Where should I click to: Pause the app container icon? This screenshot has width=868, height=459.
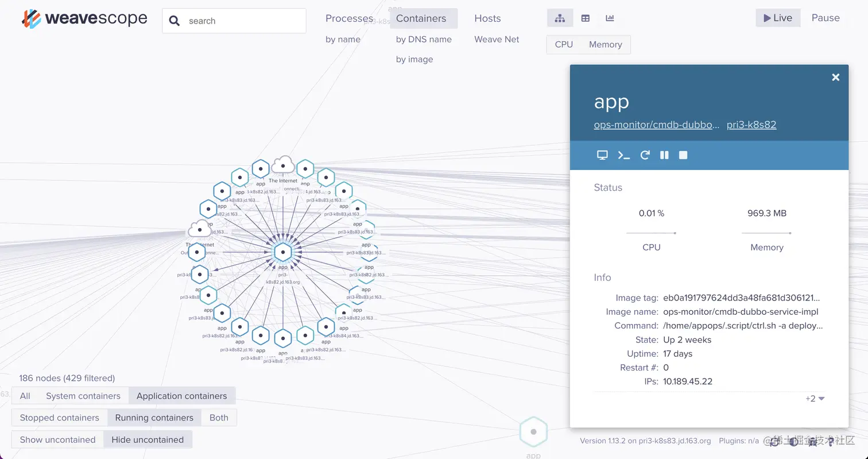[x=664, y=155]
